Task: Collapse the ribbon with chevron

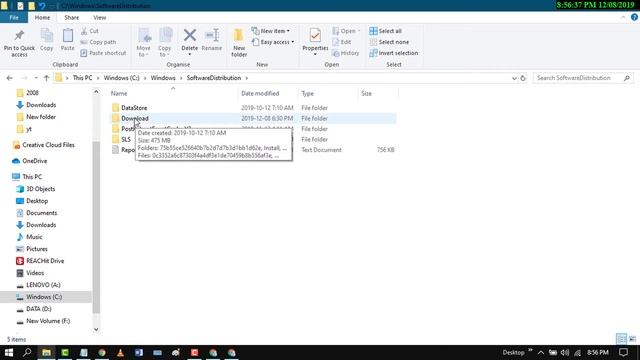Action: coord(623,18)
